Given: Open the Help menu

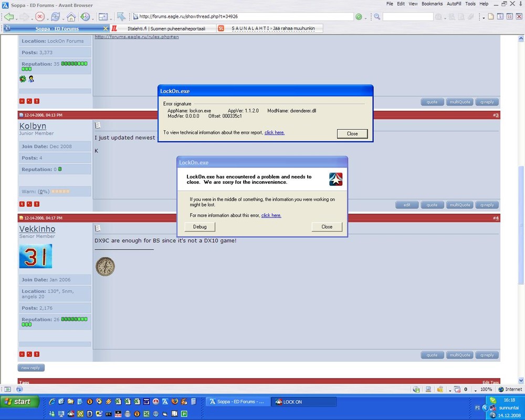Looking at the screenshot, I should point(484,4).
